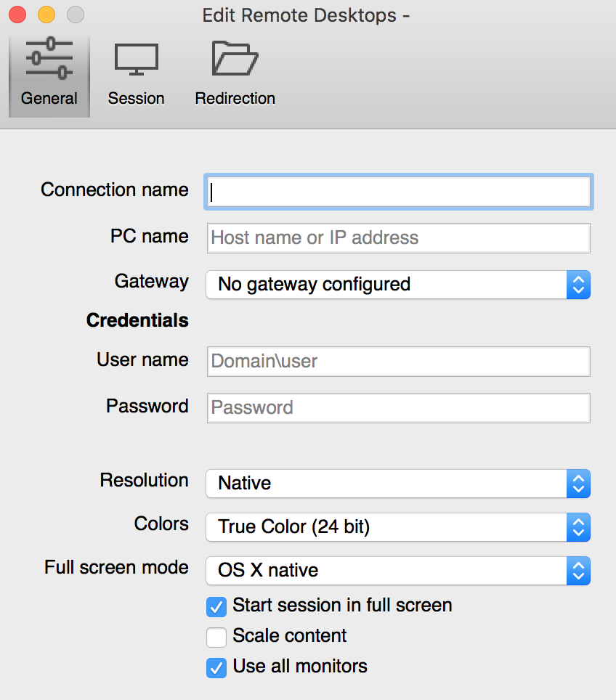The height and width of the screenshot is (700, 616).
Task: Open the Gateway dropdown
Action: click(x=398, y=285)
